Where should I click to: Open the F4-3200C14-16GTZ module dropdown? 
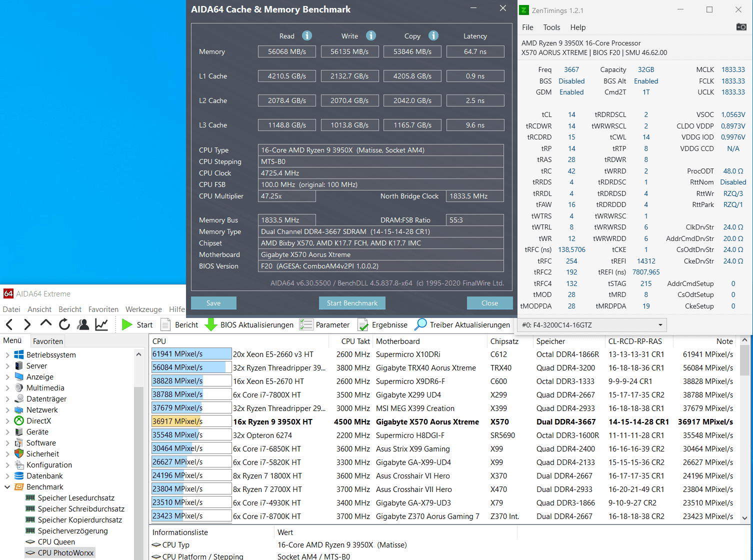(x=592, y=325)
